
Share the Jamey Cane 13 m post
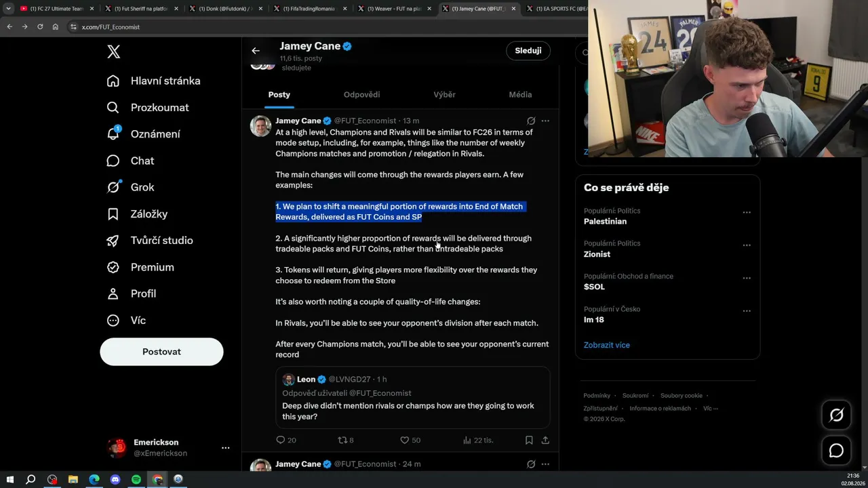[545, 440]
